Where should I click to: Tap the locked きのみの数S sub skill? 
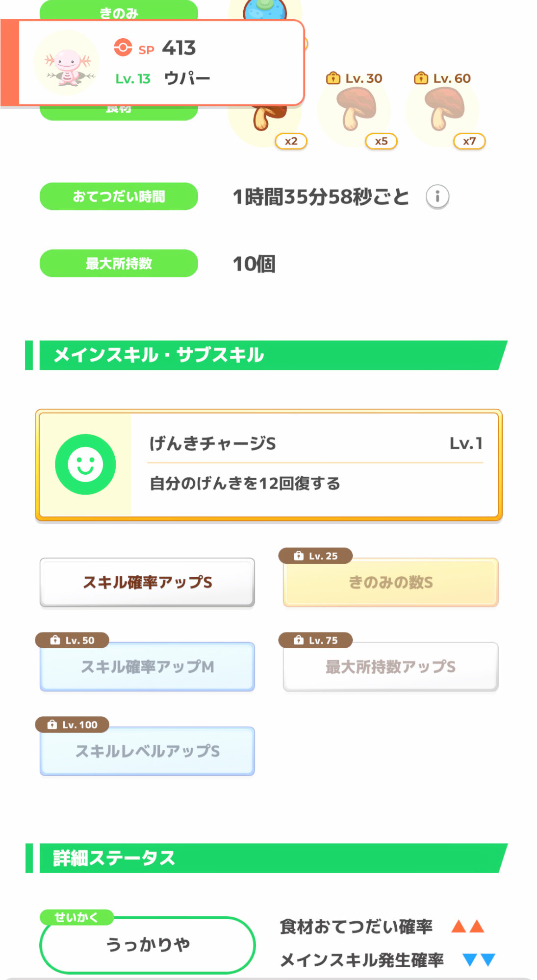coord(390,582)
